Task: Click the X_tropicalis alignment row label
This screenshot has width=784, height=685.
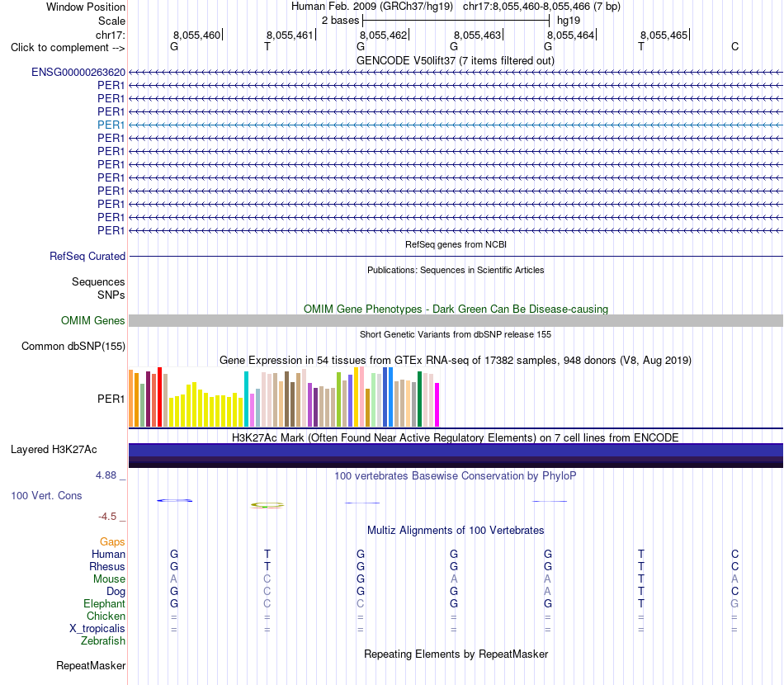Action: pyautogui.click(x=97, y=629)
